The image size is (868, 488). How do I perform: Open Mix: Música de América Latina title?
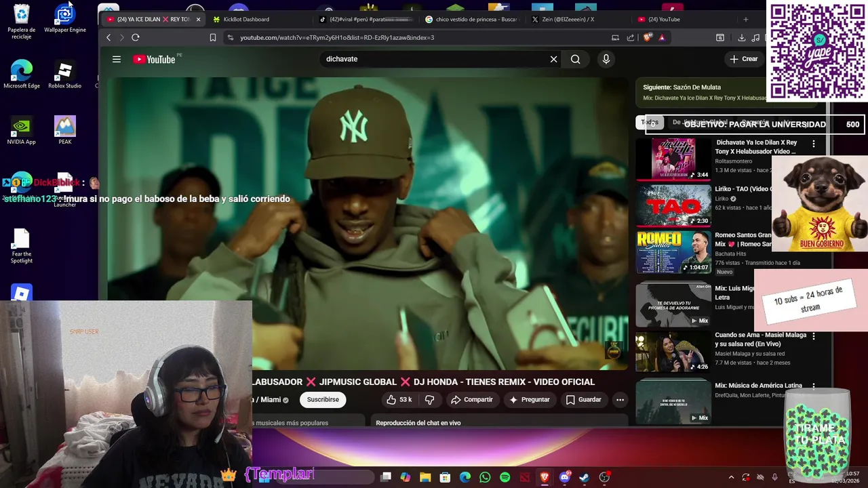point(758,385)
